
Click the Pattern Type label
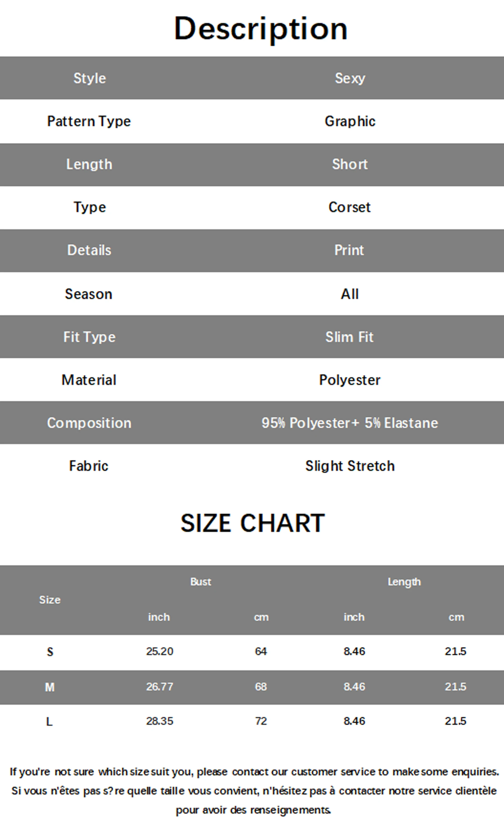[x=89, y=122]
